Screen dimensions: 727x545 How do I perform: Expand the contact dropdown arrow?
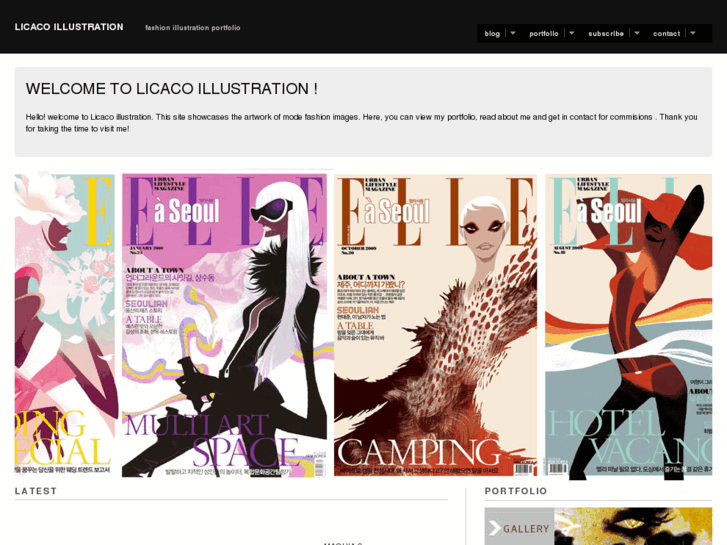point(693,33)
